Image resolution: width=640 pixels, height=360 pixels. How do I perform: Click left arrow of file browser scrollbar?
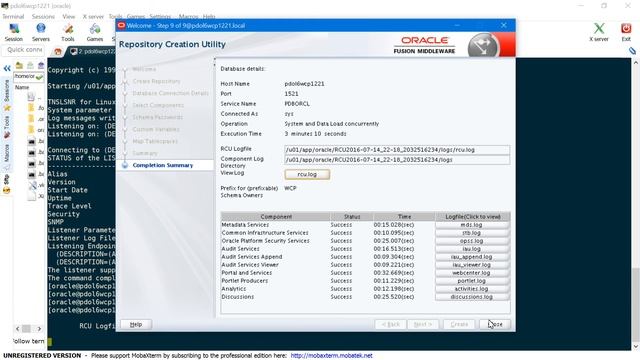pyautogui.click(x=18, y=329)
